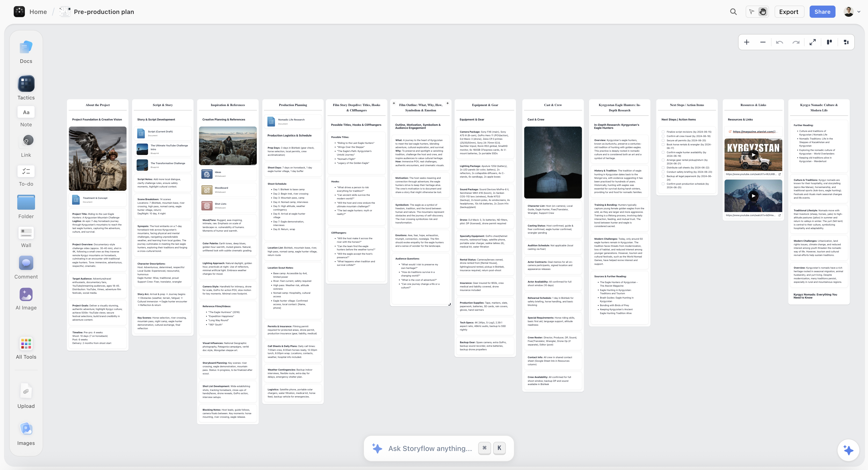The width and height of the screenshot is (868, 470).
Task: Open the account menu chevron
Action: coord(859,11)
